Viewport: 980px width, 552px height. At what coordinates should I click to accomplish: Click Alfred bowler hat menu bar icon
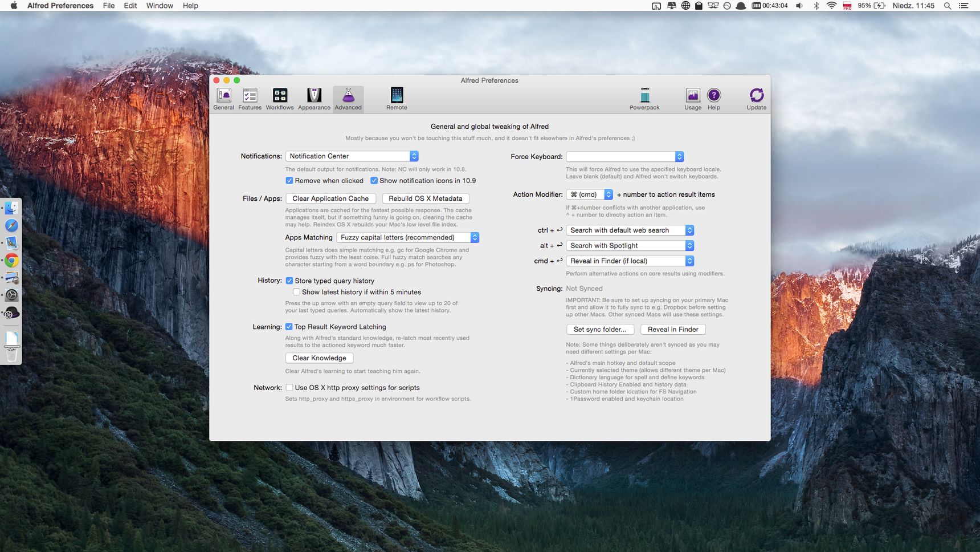pos(741,6)
